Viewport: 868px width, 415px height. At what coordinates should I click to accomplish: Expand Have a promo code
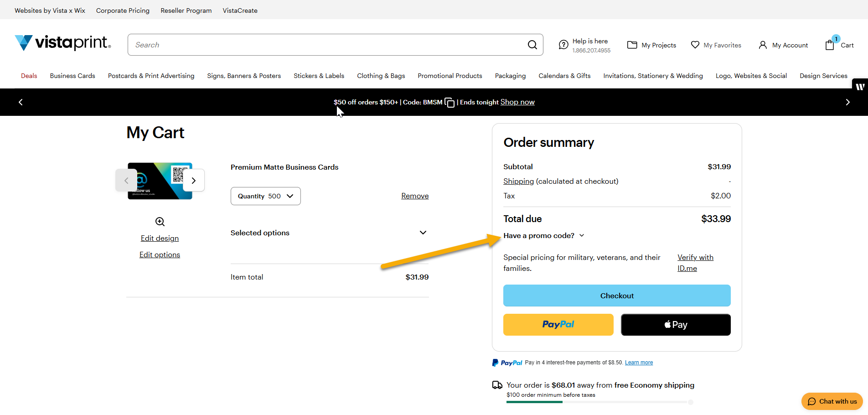click(544, 236)
